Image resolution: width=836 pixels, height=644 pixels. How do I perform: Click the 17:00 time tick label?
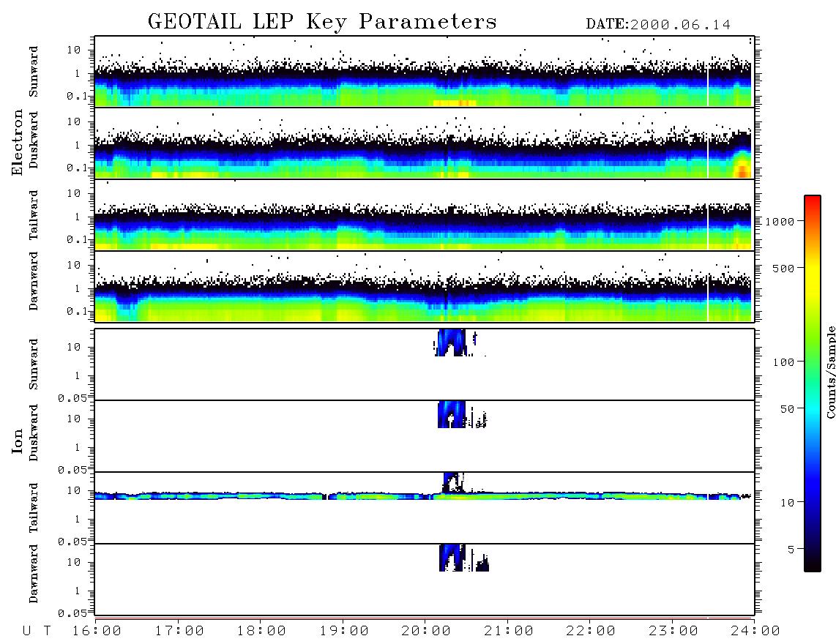[179, 632]
